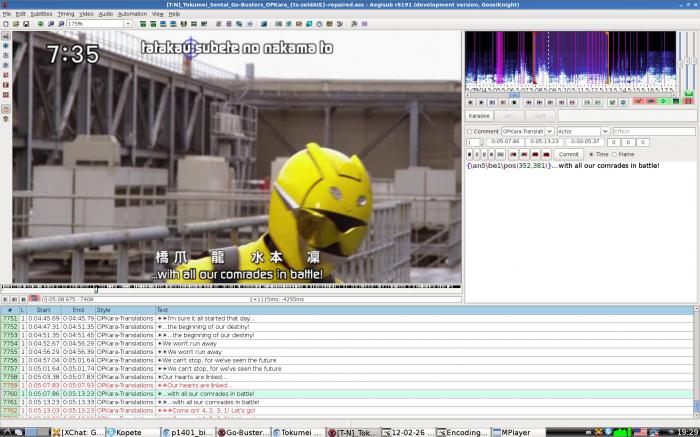Image resolution: width=700 pixels, height=437 pixels.
Task: Open the video zoom dropdown showing 175%
Action: [x=128, y=24]
